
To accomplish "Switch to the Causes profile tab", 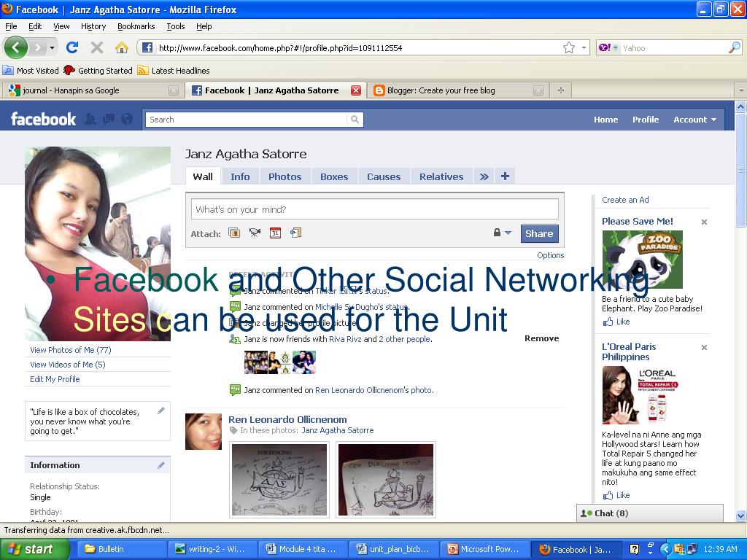I will pyautogui.click(x=384, y=176).
